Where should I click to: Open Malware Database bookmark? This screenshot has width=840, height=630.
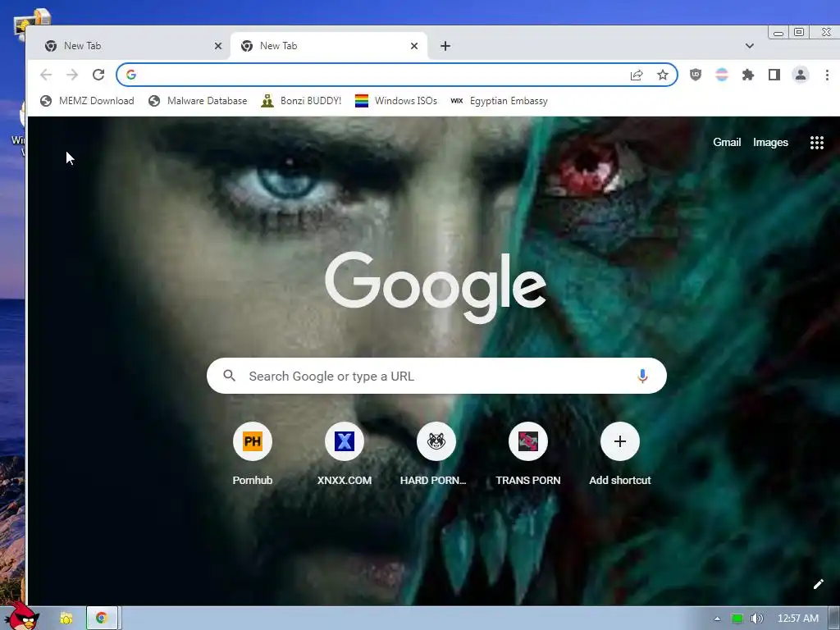198,101
